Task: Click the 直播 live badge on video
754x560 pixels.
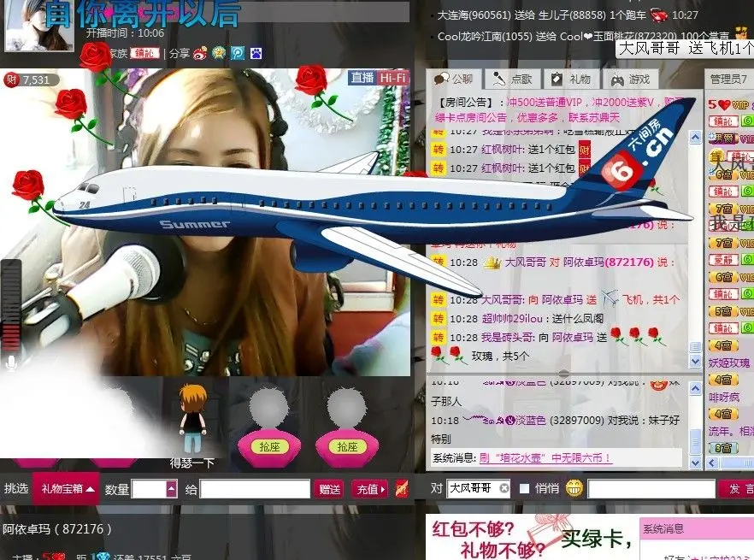Action: pos(362,78)
